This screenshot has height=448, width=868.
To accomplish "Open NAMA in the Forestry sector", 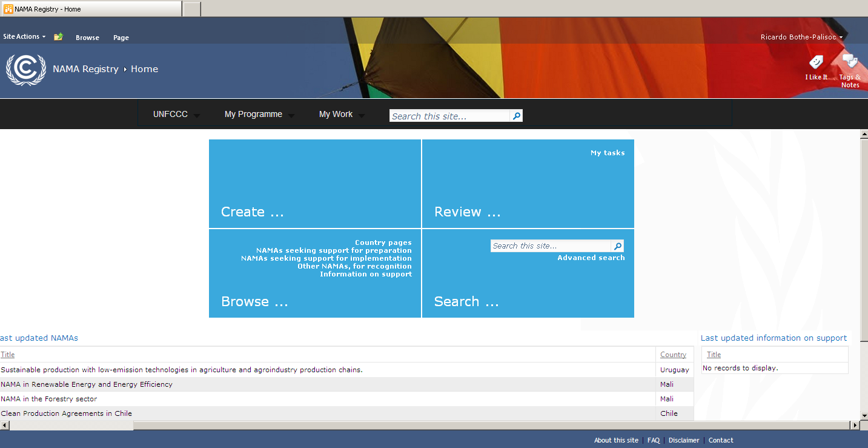I will click(48, 399).
